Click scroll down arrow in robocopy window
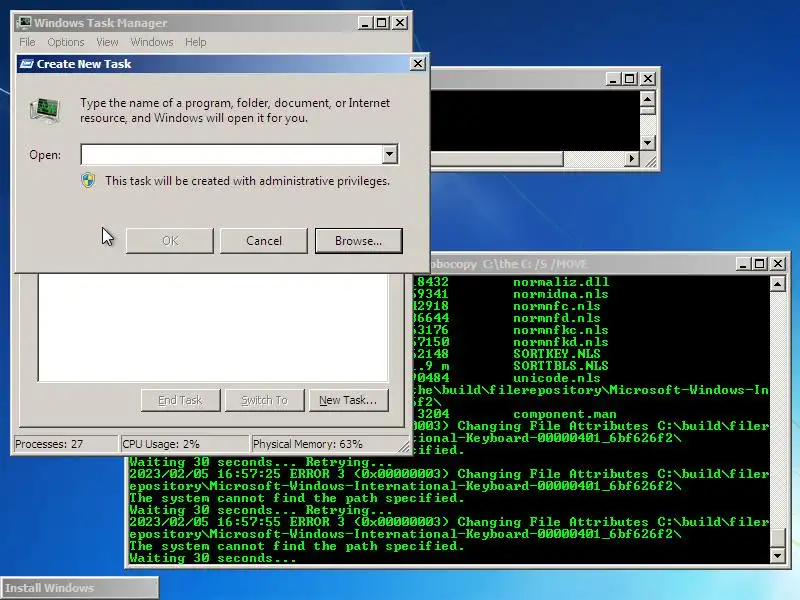Viewport: 800px width, 600px height. point(778,555)
